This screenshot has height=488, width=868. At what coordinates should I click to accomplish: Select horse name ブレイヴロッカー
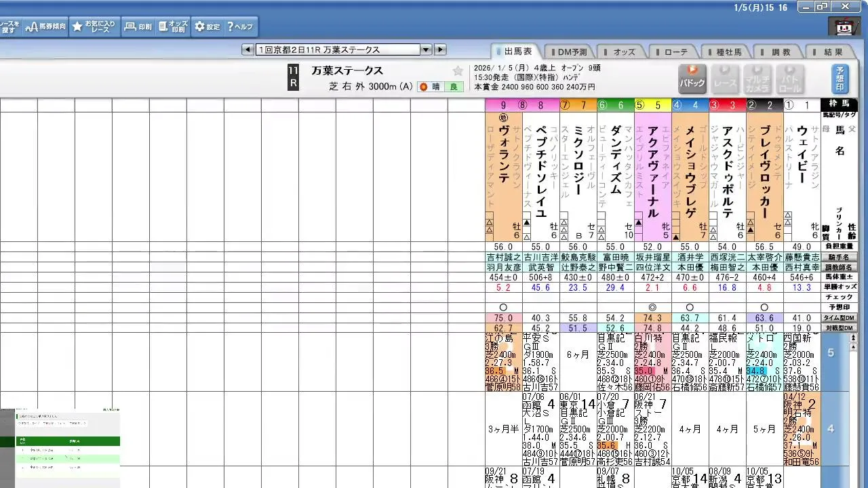click(x=764, y=171)
